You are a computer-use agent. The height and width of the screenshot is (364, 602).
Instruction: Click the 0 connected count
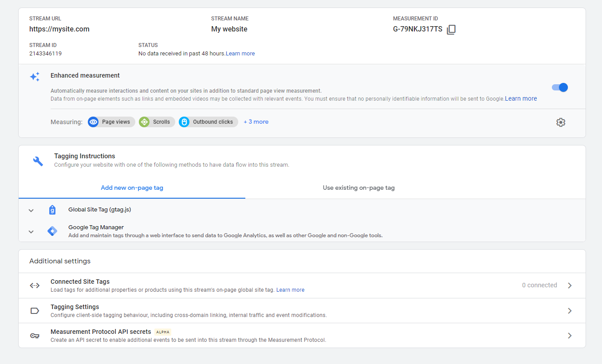pyautogui.click(x=539, y=286)
